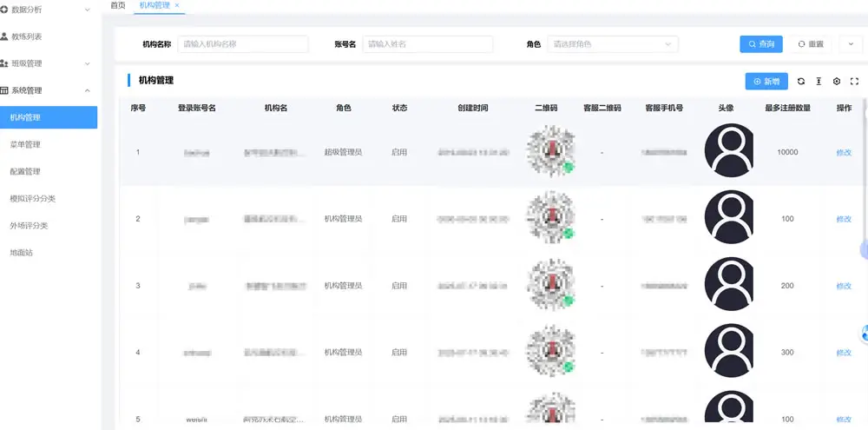This screenshot has height=430, width=868.
Task: Open the column settings hexagon icon
Action: pyautogui.click(x=837, y=82)
